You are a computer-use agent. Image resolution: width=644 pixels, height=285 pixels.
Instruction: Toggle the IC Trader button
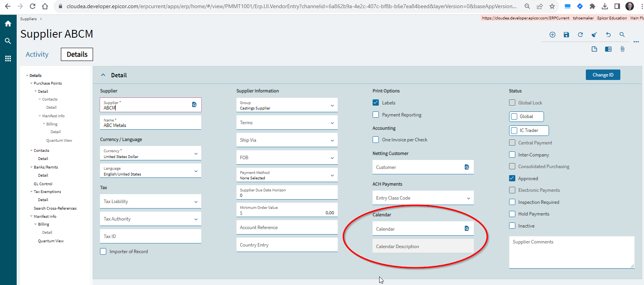tap(529, 130)
